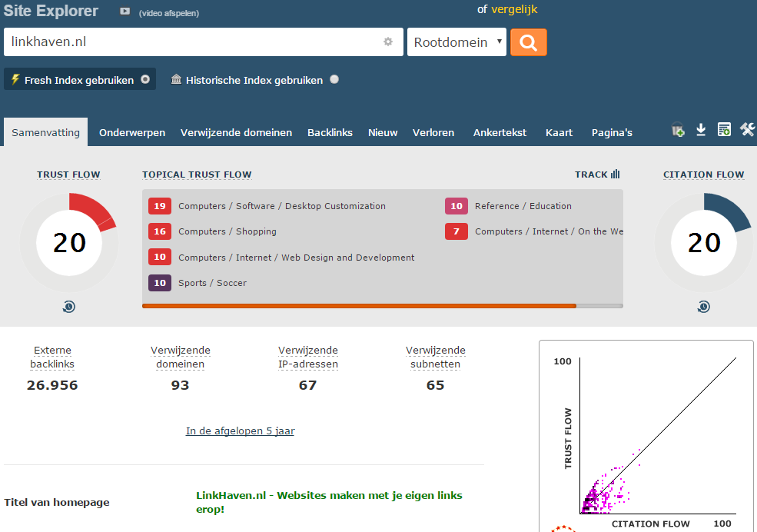Click the CITATION FLOW heading above the blue donut
The width and height of the screenshot is (757, 532).
pos(703,175)
